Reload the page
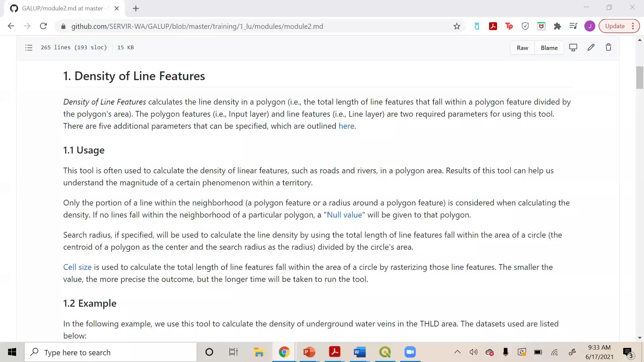 [x=43, y=26]
